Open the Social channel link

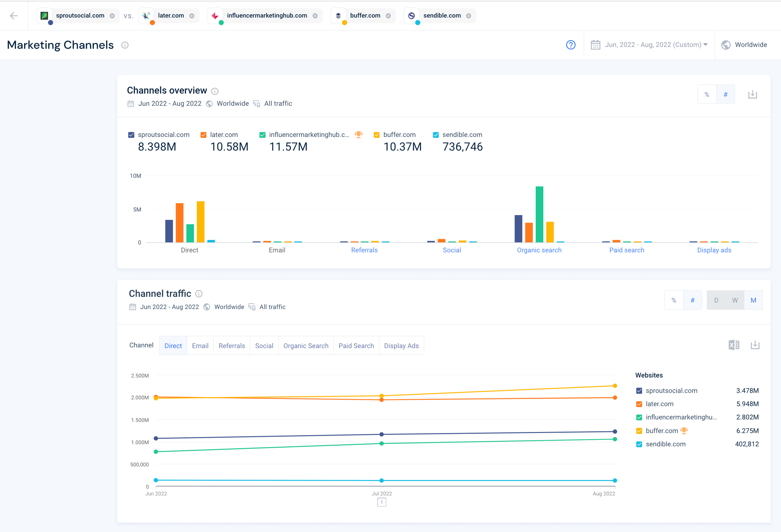tap(452, 250)
